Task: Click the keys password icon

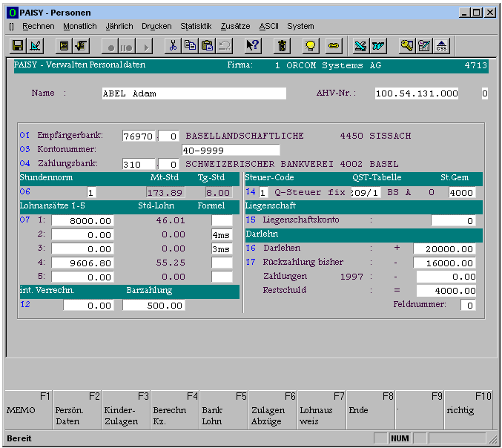Action: click(407, 46)
